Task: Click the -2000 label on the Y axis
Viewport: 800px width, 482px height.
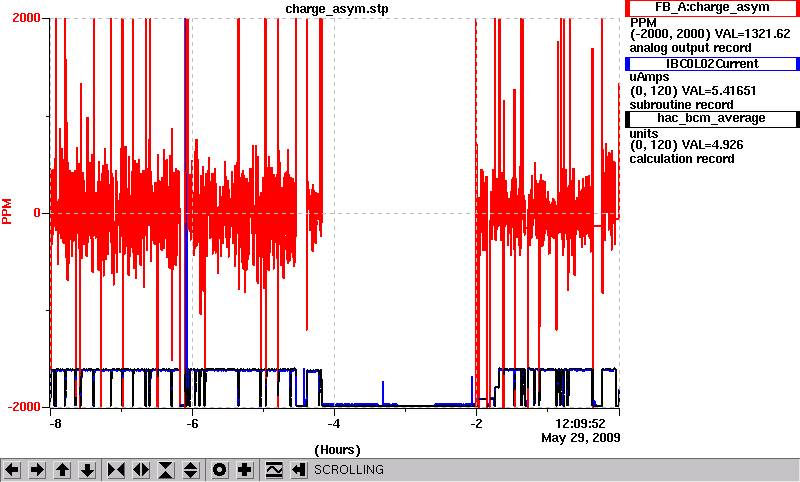Action: click(24, 407)
